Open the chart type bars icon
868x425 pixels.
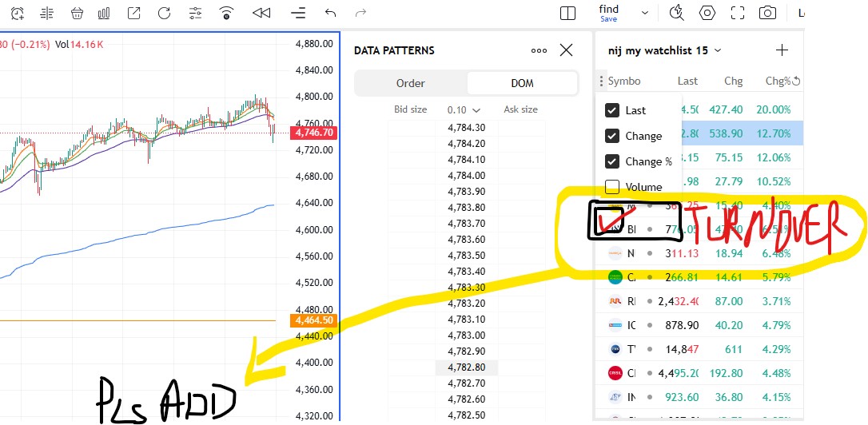(104, 14)
